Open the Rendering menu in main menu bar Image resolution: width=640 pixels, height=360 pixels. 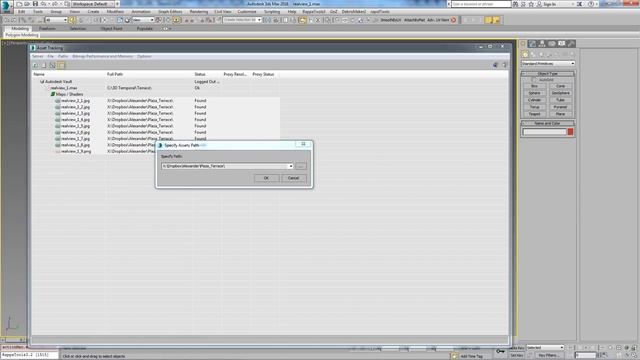point(199,12)
